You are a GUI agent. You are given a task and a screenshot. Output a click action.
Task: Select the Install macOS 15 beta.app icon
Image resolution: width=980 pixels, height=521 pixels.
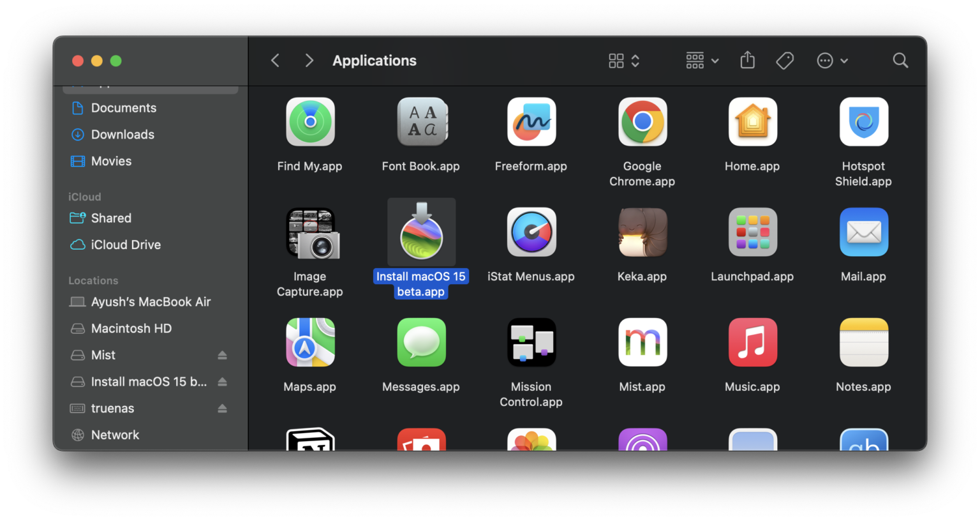point(421,232)
